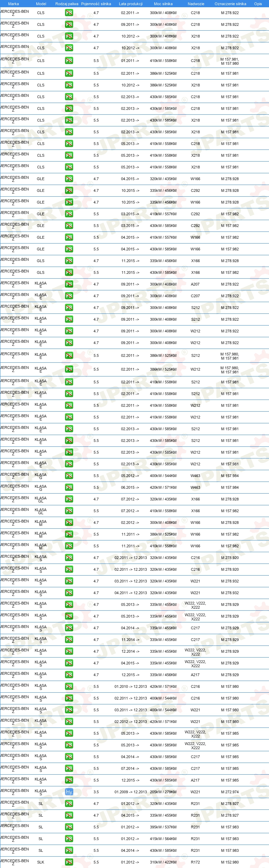Click fuel icon in KLASA G 06.2015 row
This screenshot has height=868, width=269.
coord(69,487)
